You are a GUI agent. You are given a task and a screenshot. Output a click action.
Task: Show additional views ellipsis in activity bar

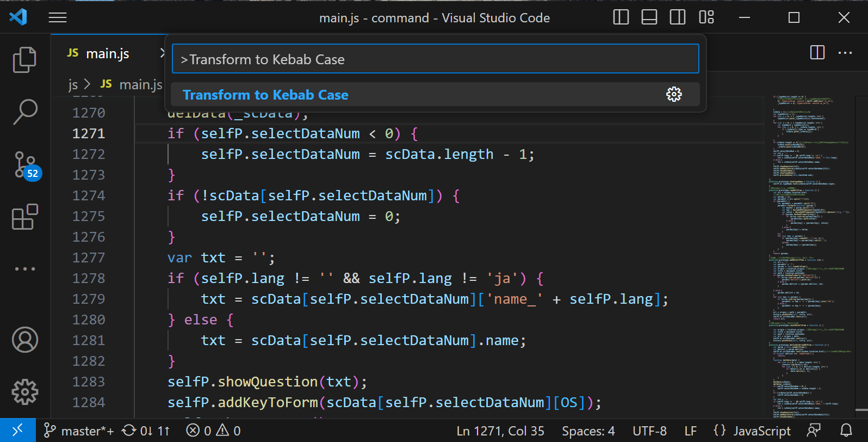(x=24, y=269)
